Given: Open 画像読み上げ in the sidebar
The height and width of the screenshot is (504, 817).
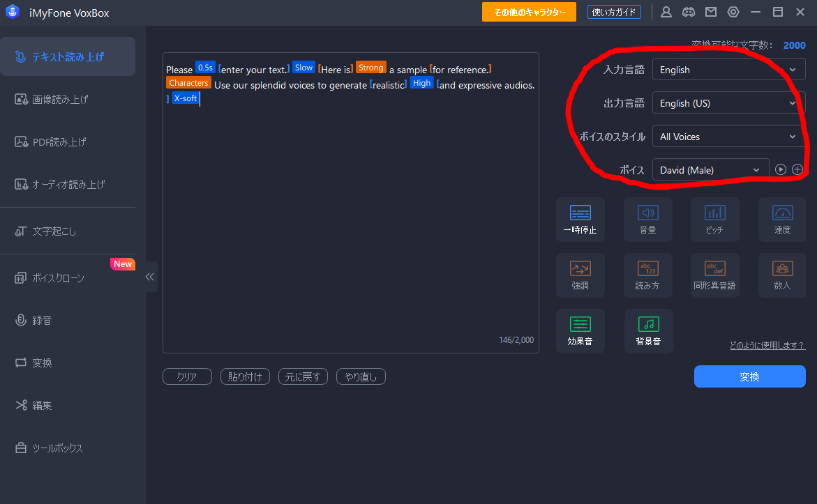Looking at the screenshot, I should click(x=68, y=100).
